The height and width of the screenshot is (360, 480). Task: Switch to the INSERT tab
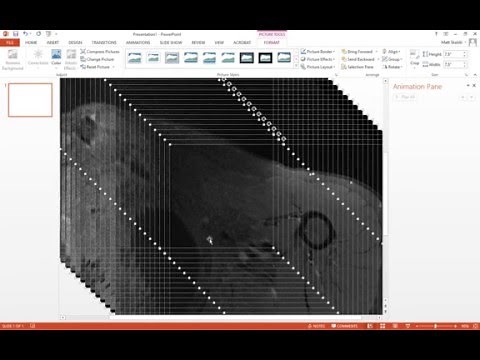coord(53,43)
